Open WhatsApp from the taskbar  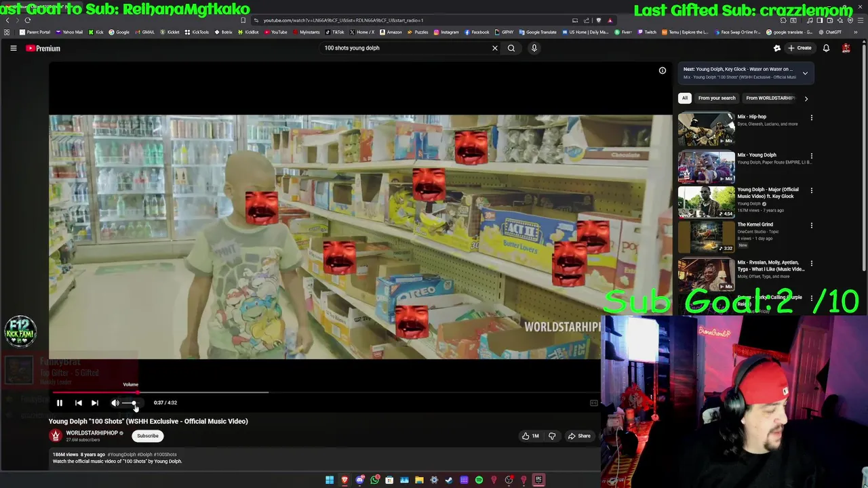pyautogui.click(x=374, y=480)
